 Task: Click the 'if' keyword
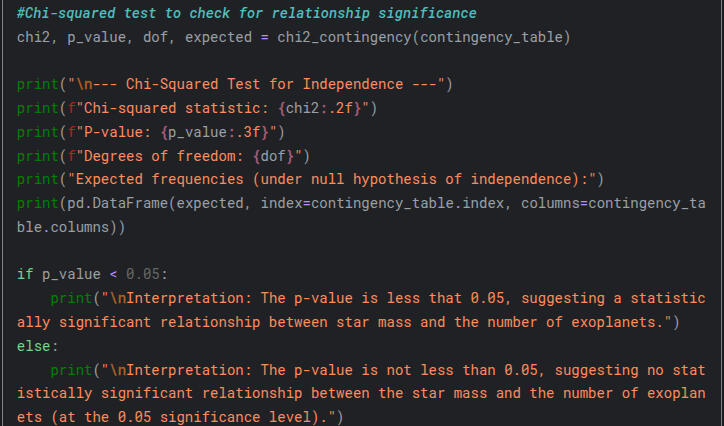(25, 274)
